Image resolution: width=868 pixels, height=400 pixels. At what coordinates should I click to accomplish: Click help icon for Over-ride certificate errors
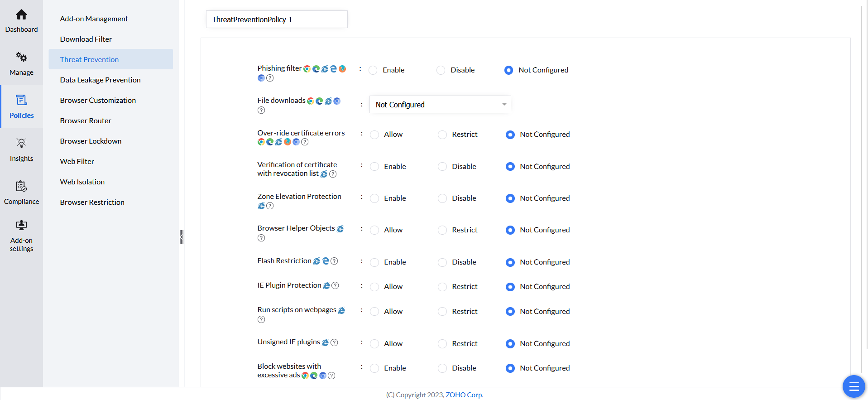tap(305, 142)
